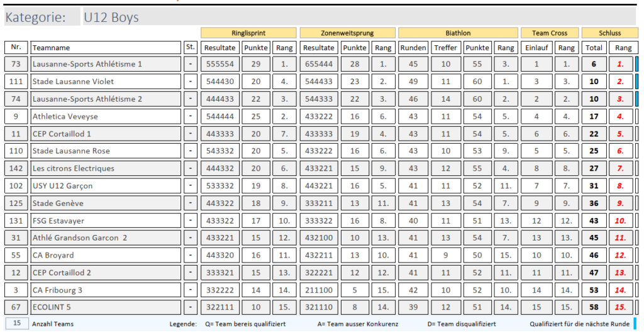Select the Zonenweitsprung section header
The height and width of the screenshot is (336, 644).
point(347,33)
